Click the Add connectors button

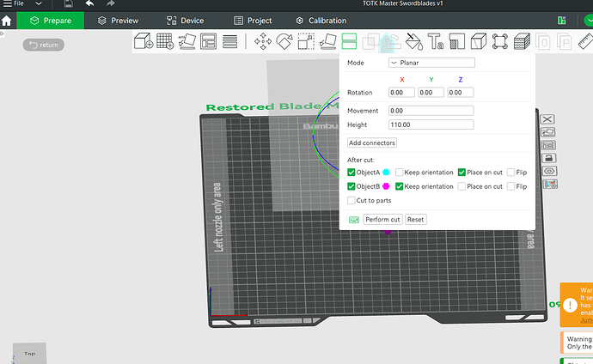pyautogui.click(x=372, y=143)
